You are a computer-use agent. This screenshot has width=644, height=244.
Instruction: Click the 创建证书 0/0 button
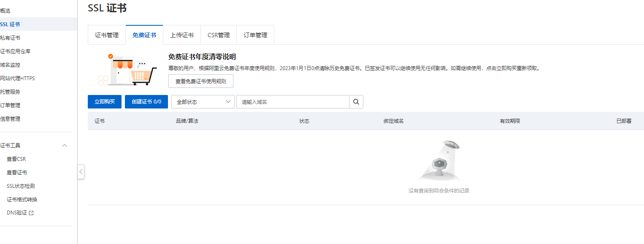[146, 102]
